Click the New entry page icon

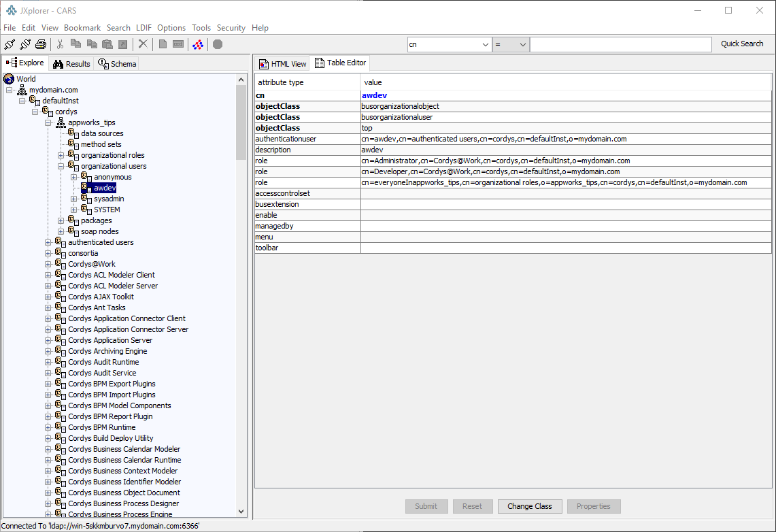(163, 44)
